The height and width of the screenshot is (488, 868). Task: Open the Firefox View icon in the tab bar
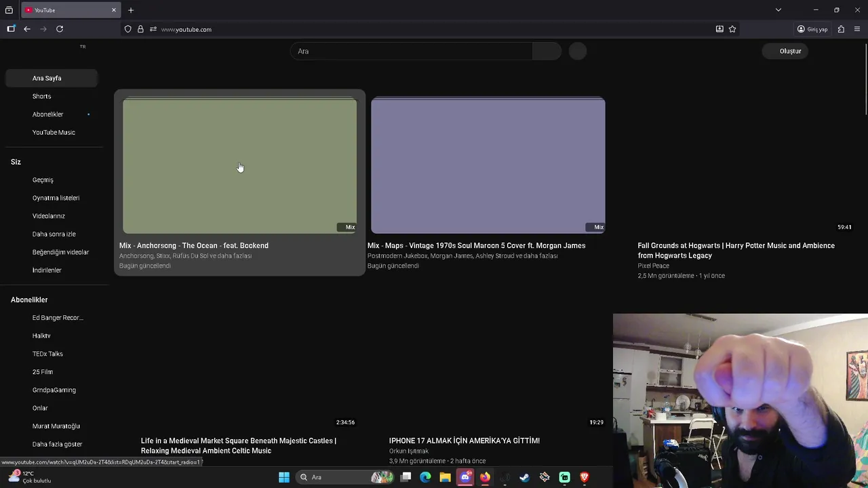[9, 10]
